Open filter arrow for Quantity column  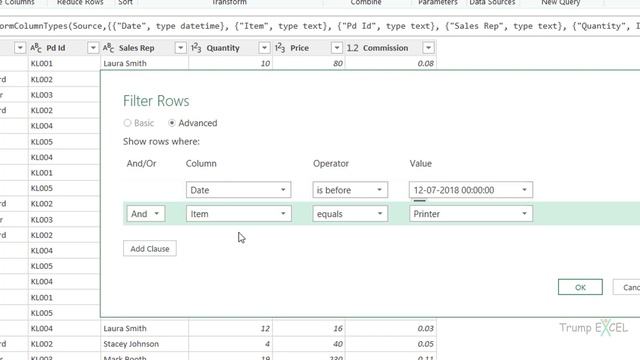click(x=264, y=48)
